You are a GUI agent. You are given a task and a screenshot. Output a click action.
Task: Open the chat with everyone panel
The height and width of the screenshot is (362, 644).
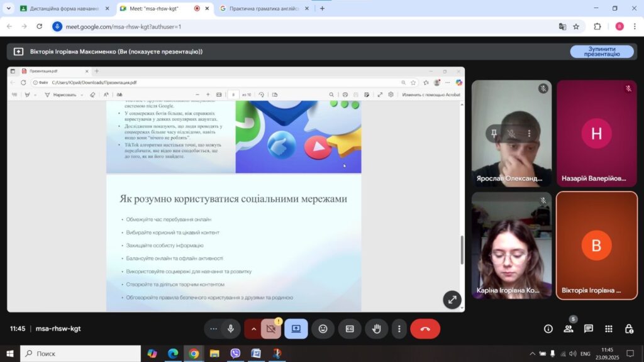click(589, 329)
